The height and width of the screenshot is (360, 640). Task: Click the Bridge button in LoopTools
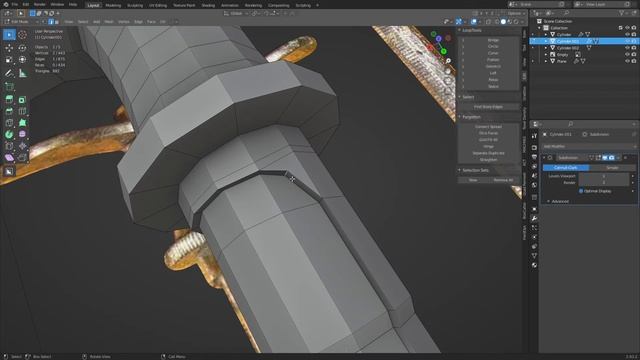493,40
